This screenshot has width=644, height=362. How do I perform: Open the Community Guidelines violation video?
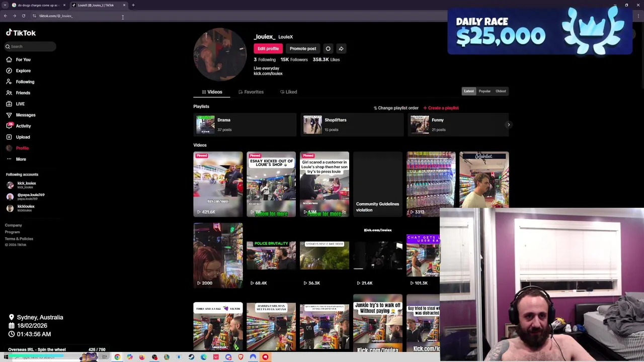click(x=378, y=184)
